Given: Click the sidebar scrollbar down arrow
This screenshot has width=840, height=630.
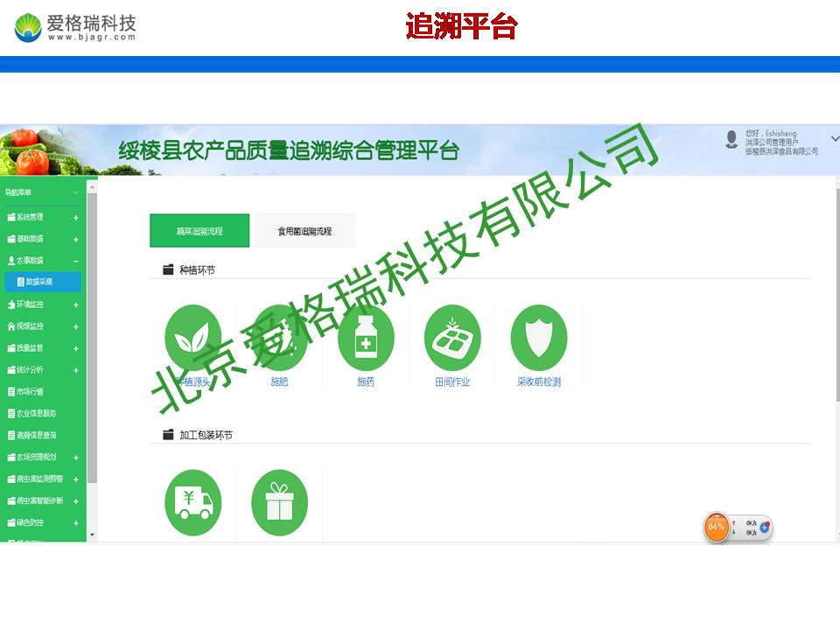Looking at the screenshot, I should (92, 535).
